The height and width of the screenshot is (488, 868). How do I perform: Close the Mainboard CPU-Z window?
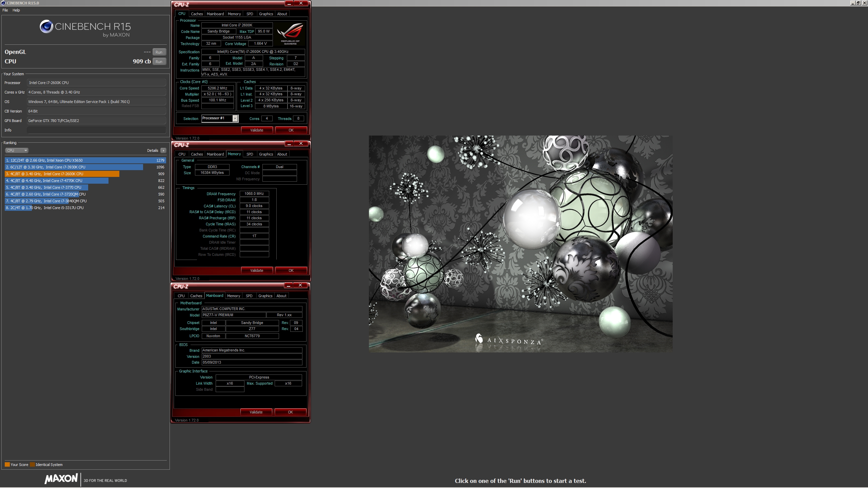coord(300,285)
